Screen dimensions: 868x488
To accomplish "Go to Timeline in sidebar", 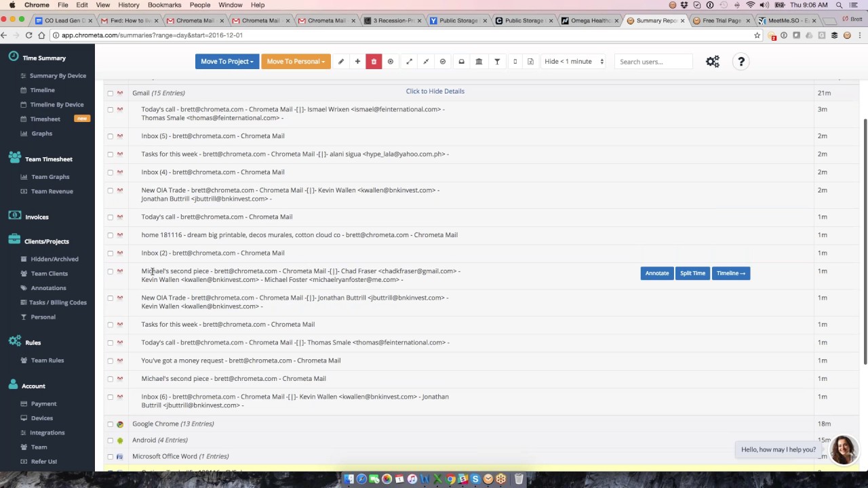I will pyautogui.click(x=42, y=90).
